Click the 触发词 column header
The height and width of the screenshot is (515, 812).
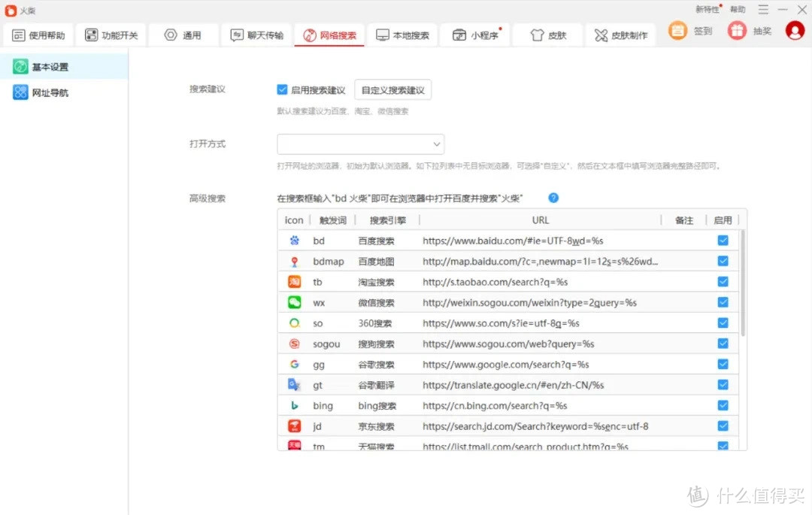332,220
